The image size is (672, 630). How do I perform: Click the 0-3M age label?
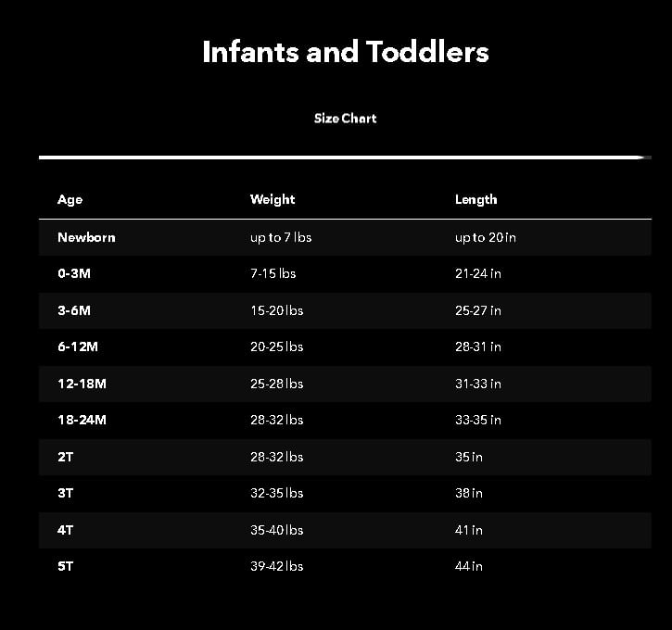(x=74, y=274)
